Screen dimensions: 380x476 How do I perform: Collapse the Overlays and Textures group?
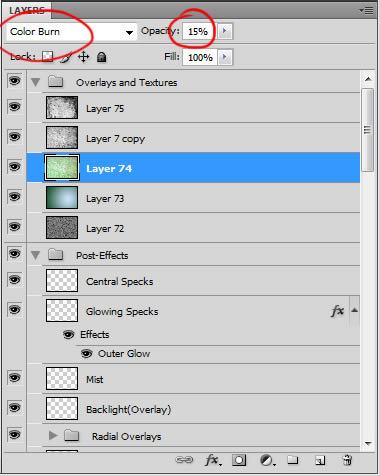click(35, 82)
